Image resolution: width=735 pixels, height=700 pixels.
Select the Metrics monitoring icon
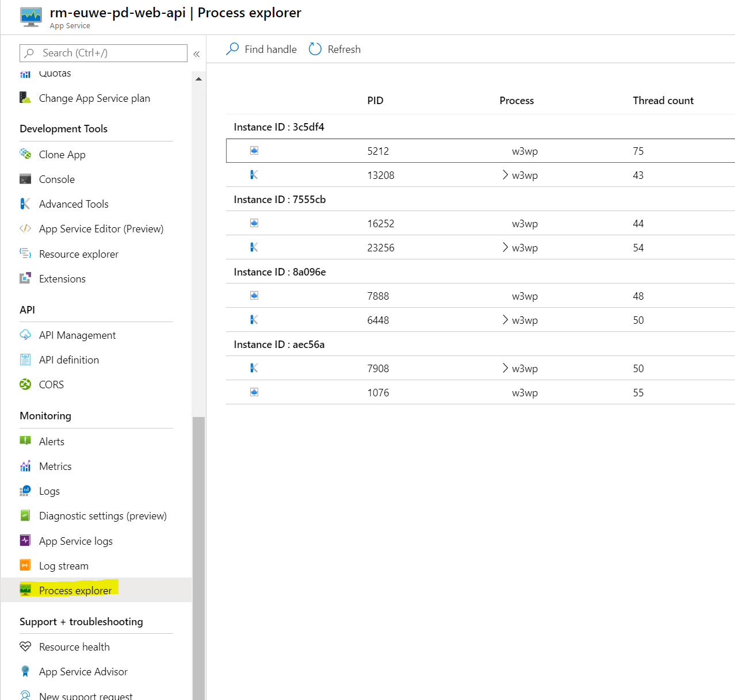[25, 466]
